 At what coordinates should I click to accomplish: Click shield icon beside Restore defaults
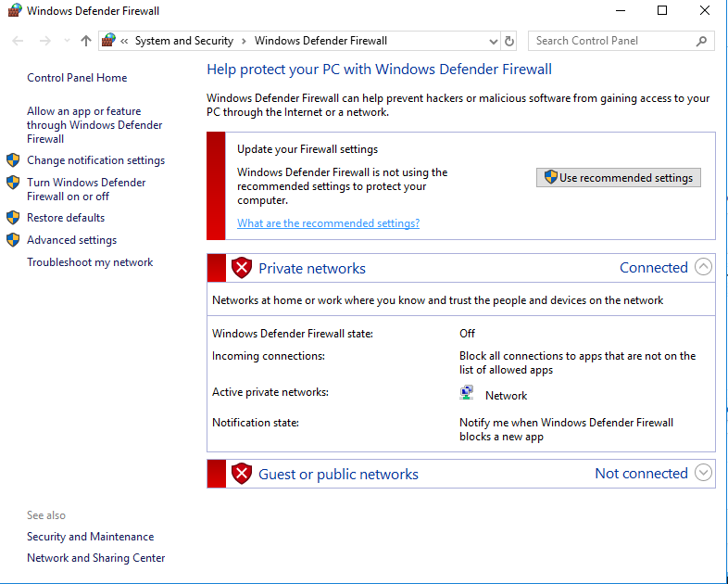pos(13,218)
